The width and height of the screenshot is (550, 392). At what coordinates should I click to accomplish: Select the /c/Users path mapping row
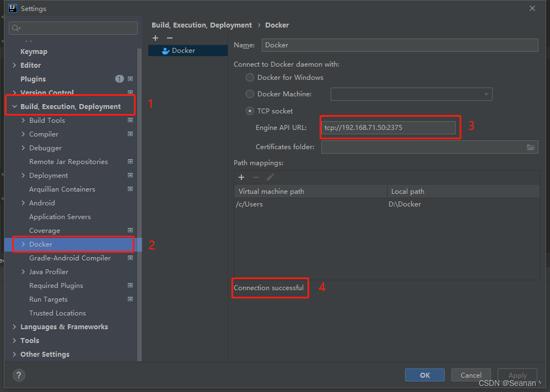pos(386,204)
